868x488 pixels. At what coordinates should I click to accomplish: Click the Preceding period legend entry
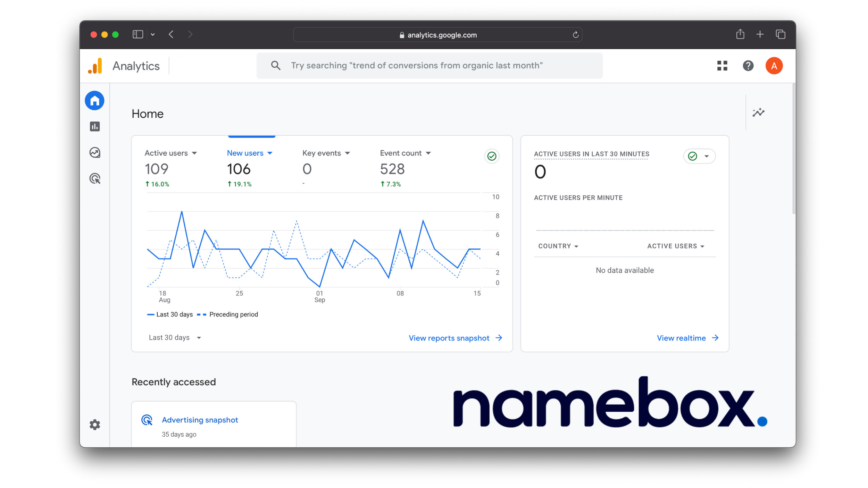[x=228, y=314]
